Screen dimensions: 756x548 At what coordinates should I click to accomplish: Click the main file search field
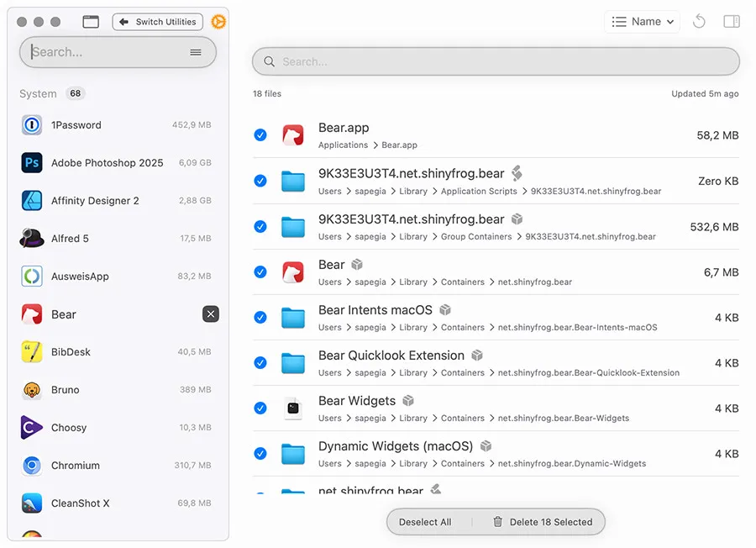pos(496,61)
